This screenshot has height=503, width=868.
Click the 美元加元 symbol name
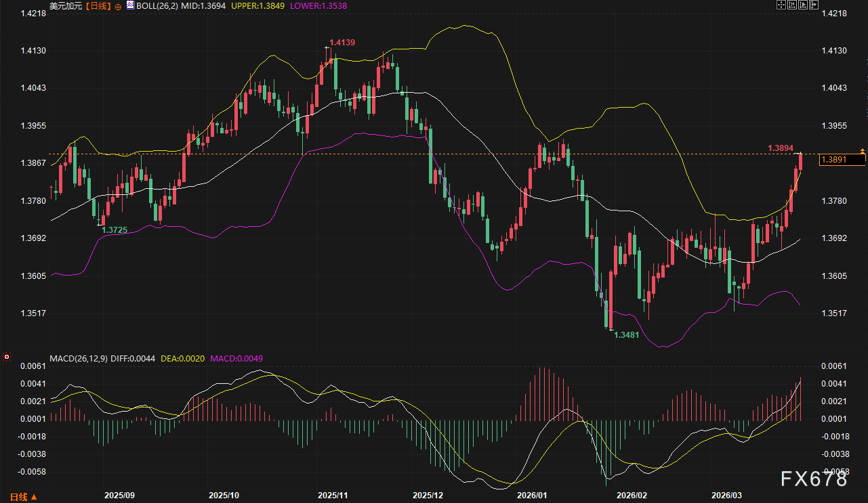click(66, 6)
